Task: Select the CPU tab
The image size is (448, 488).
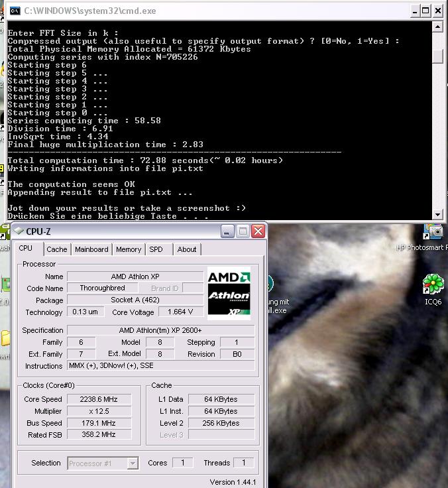Action: [x=25, y=248]
